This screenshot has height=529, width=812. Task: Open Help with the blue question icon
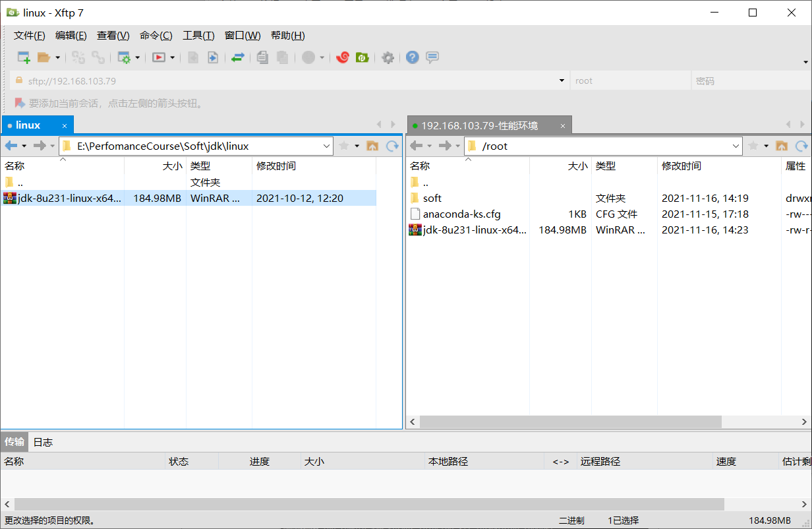(x=413, y=57)
